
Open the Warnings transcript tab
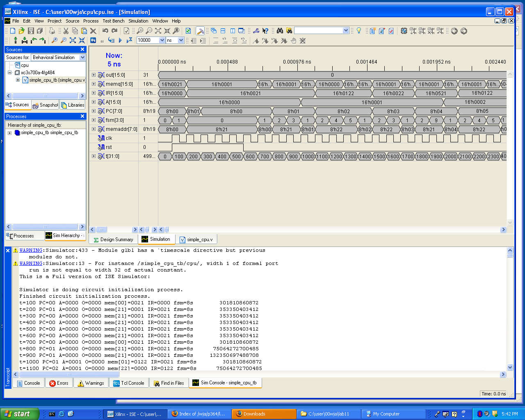(91, 383)
